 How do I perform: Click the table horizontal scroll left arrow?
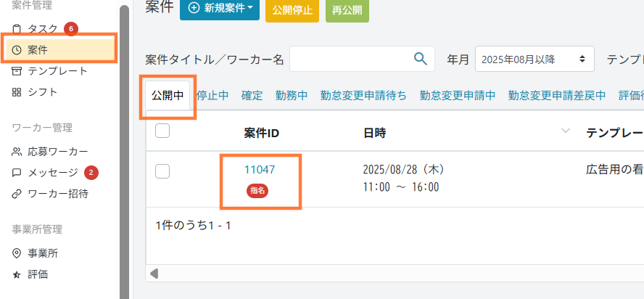pyautogui.click(x=154, y=274)
